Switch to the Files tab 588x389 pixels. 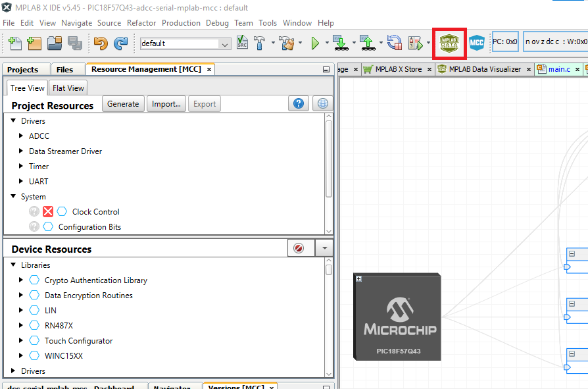point(65,70)
